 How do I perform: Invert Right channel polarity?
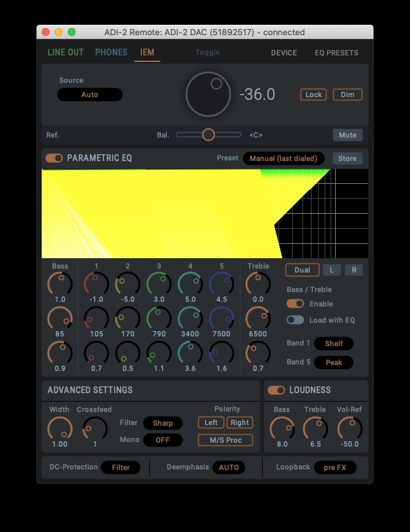[x=240, y=422]
